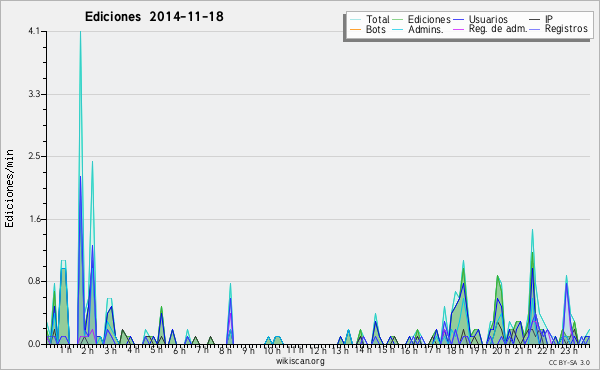Click the y-axis value 0.0
Screen dimensions: 600x370
[34, 344]
